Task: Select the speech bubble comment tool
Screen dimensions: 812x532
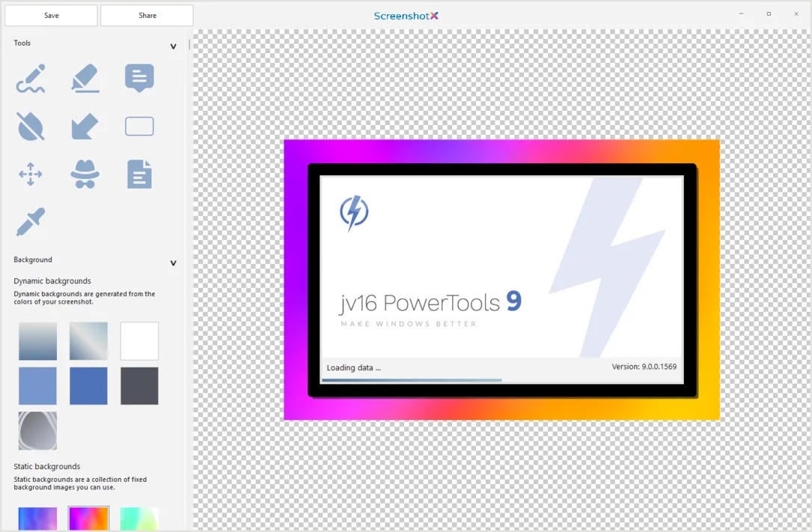Action: click(x=139, y=78)
